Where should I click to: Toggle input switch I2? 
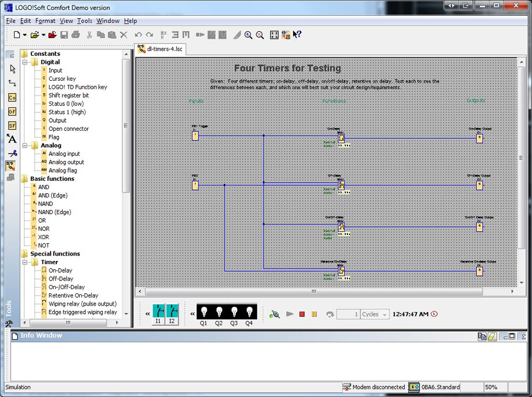point(172,311)
